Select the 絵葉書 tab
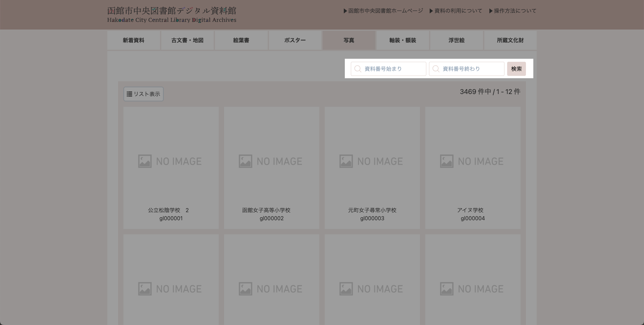644x325 pixels. [x=241, y=40]
